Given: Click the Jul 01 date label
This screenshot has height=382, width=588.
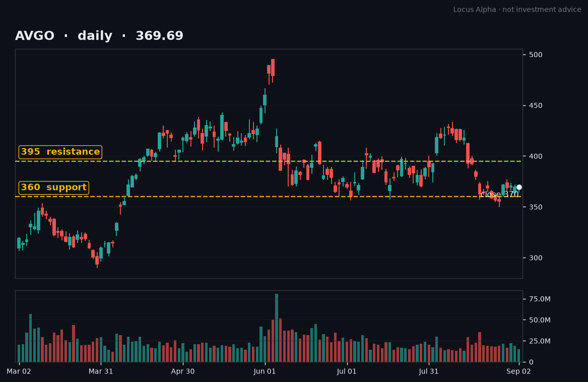Looking at the screenshot, I should click(x=347, y=371).
